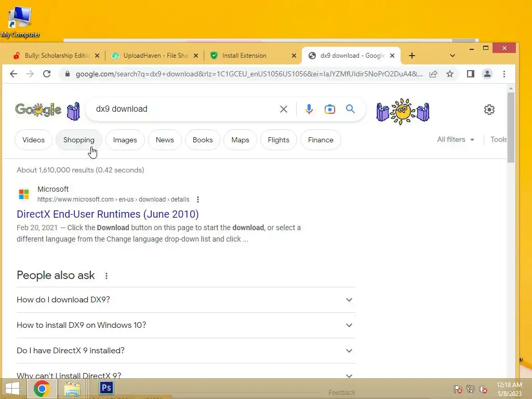Screen dimensions: 532x399
Task: Filter results by Books
Action: tap(203, 140)
